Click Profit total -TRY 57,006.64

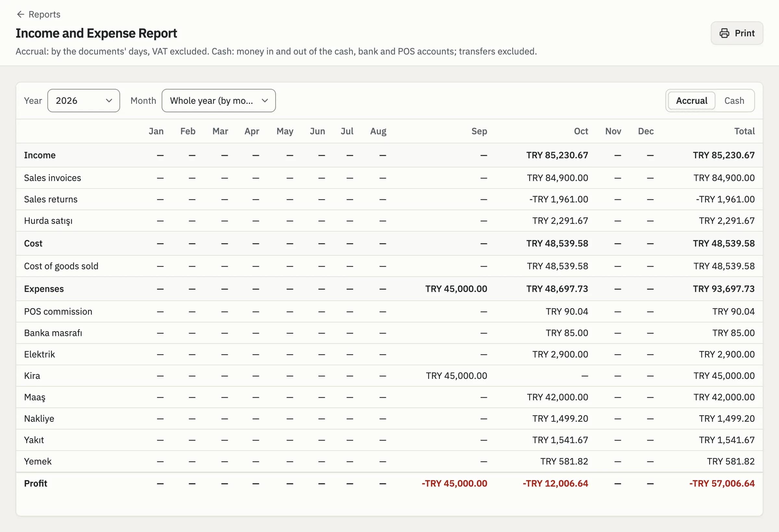pyautogui.click(x=722, y=483)
